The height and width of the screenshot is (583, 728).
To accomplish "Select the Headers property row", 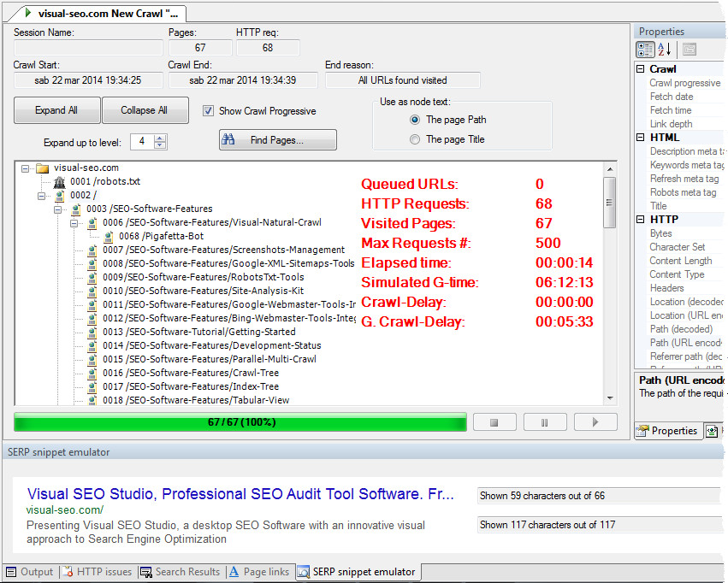I will (x=684, y=288).
